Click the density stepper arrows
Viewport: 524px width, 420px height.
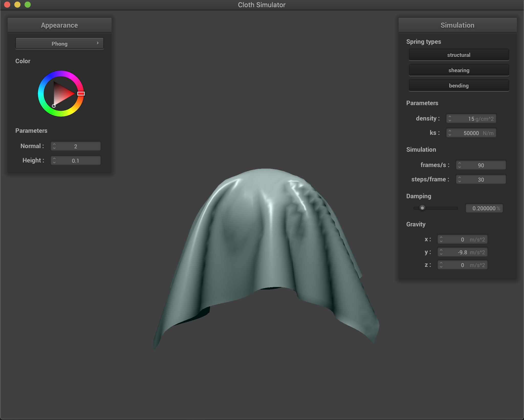[450, 119]
